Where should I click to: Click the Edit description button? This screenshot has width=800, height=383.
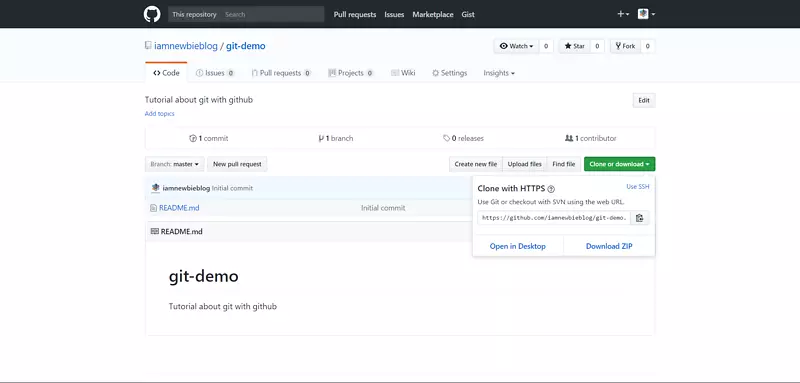pos(644,100)
